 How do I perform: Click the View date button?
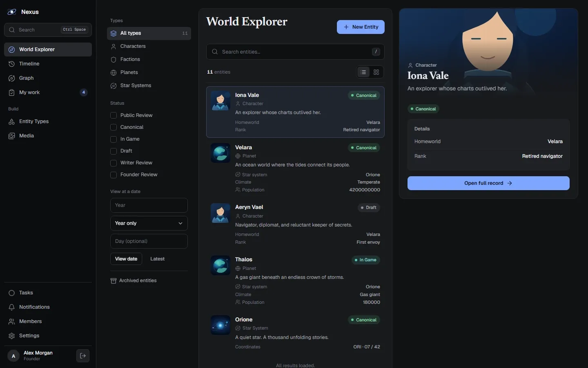(126, 259)
